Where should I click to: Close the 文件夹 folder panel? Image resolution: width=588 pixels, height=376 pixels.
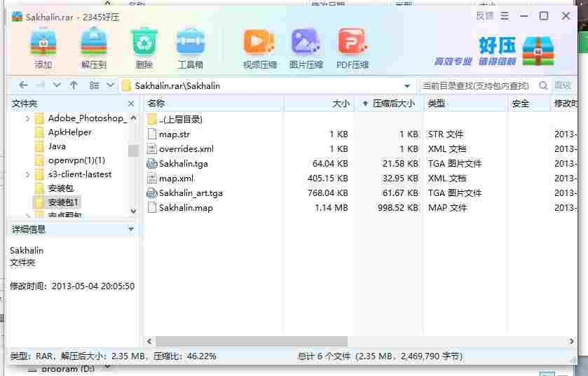coord(131,104)
